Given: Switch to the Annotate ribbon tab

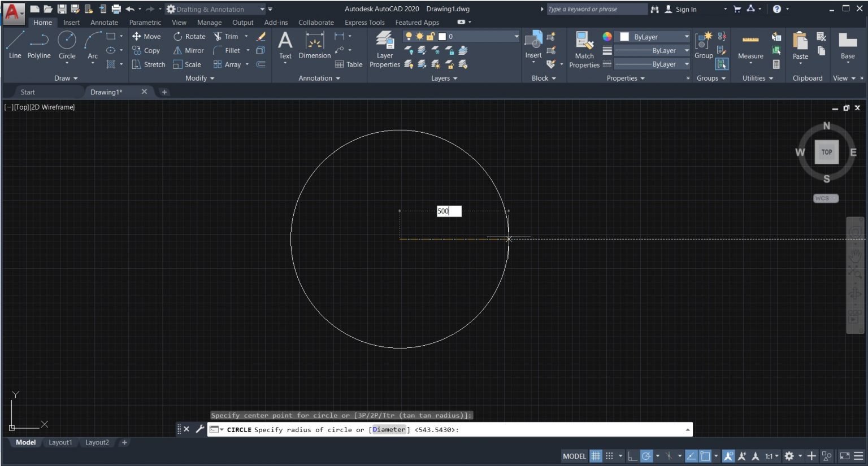Looking at the screenshot, I should coord(104,23).
